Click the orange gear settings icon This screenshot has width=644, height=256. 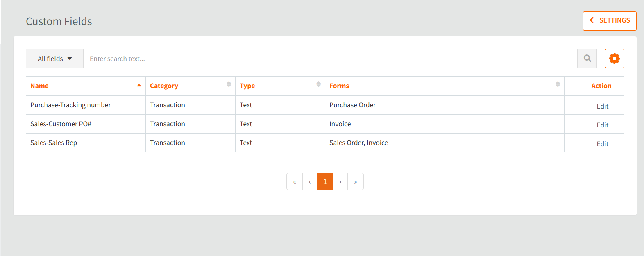click(615, 59)
